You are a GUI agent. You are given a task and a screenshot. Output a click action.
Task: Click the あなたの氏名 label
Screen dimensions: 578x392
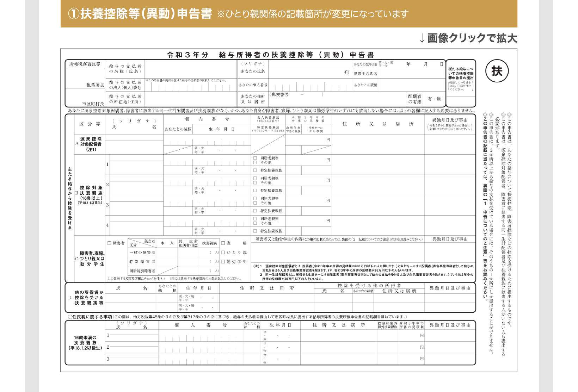click(253, 71)
